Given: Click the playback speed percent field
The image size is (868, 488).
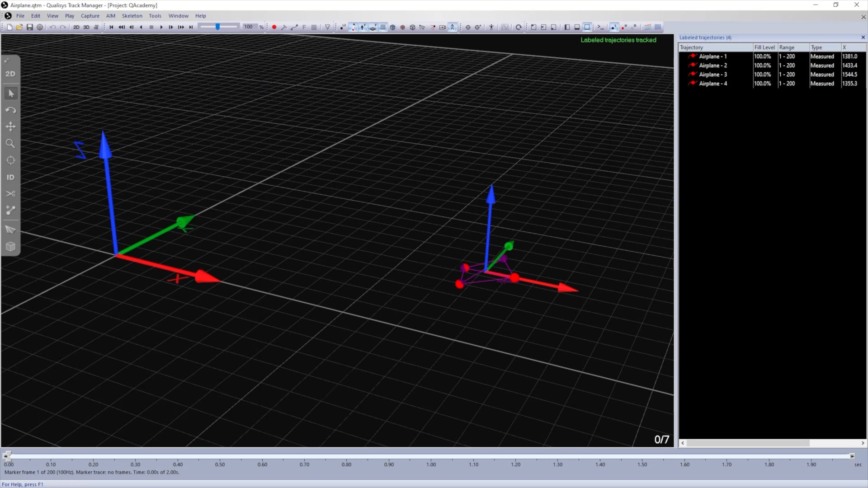Looking at the screenshot, I should (249, 27).
